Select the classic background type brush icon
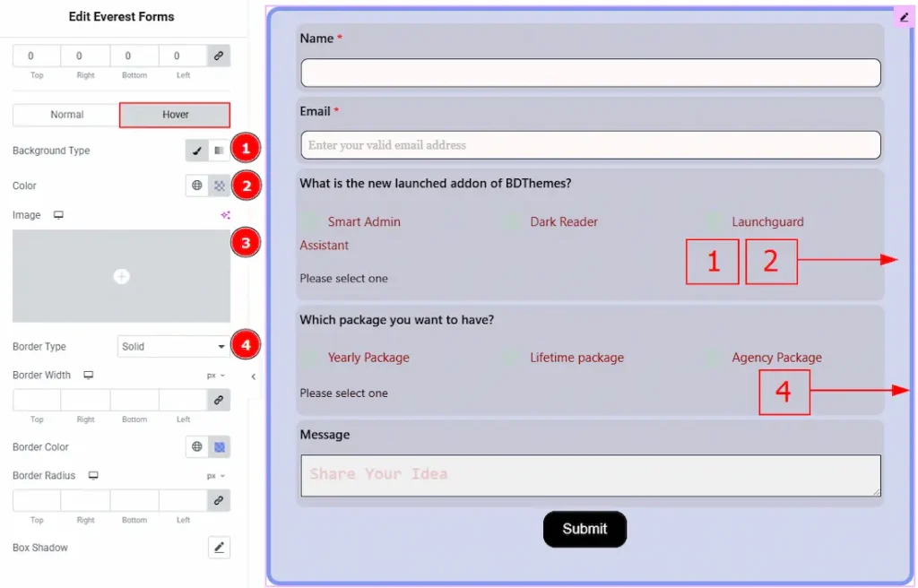The height and width of the screenshot is (588, 918). click(197, 151)
